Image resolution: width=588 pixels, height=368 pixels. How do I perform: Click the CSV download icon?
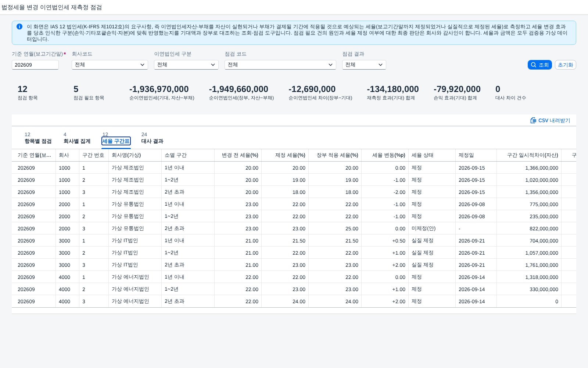click(533, 120)
